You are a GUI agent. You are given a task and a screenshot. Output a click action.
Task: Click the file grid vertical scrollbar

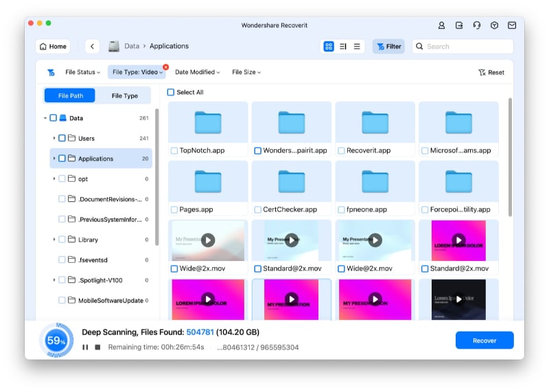[x=510, y=157]
